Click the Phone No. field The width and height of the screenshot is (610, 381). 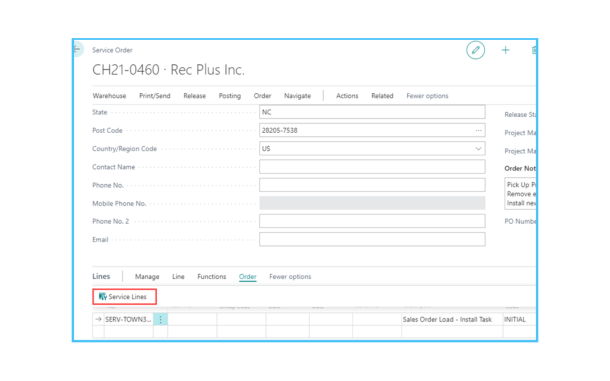coord(372,185)
